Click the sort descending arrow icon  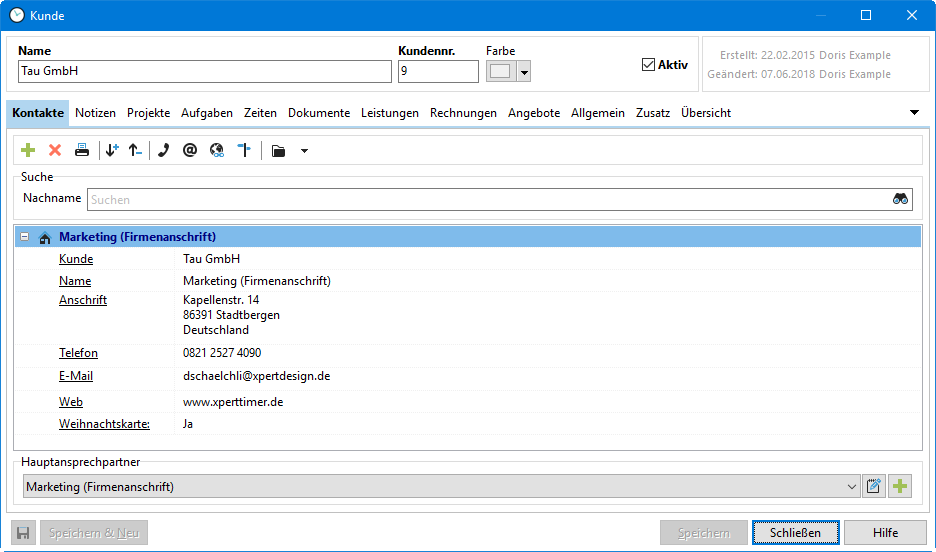coord(111,150)
